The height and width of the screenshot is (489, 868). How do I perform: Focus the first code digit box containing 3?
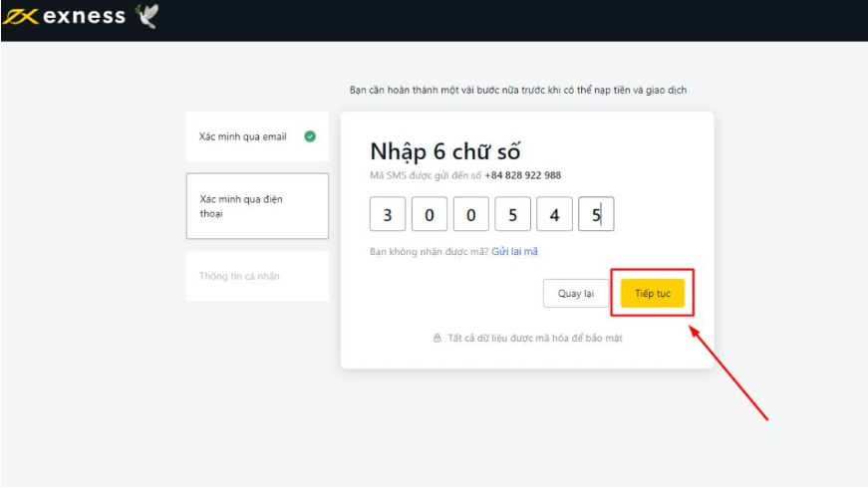tap(387, 214)
